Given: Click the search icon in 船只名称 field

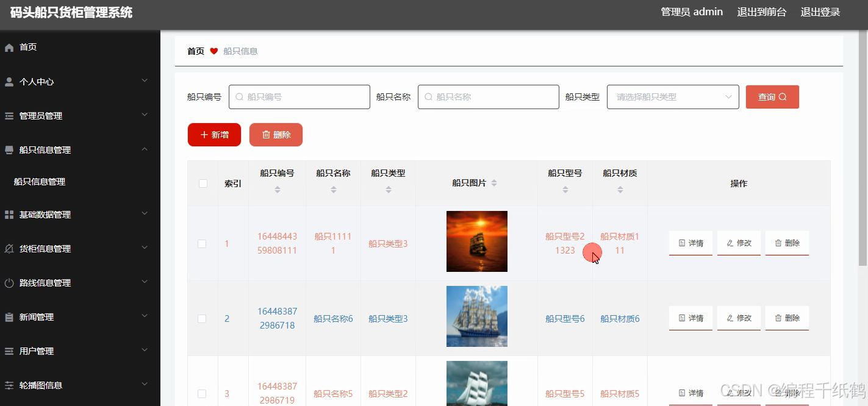Looking at the screenshot, I should (428, 97).
